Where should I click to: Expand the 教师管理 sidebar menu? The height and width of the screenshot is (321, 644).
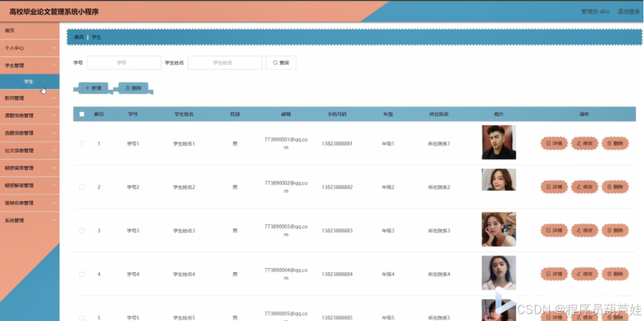pos(30,98)
